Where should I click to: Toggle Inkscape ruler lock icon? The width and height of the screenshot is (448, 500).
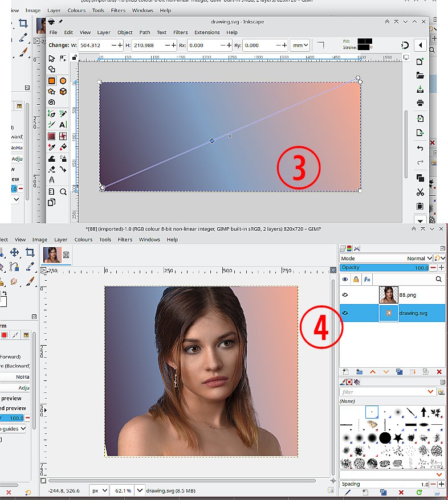74,58
